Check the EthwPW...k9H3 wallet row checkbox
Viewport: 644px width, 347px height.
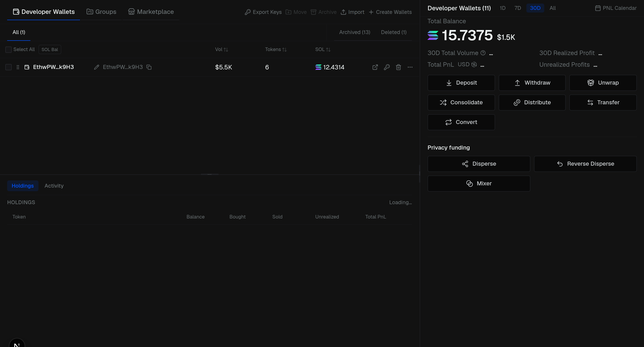pos(8,67)
